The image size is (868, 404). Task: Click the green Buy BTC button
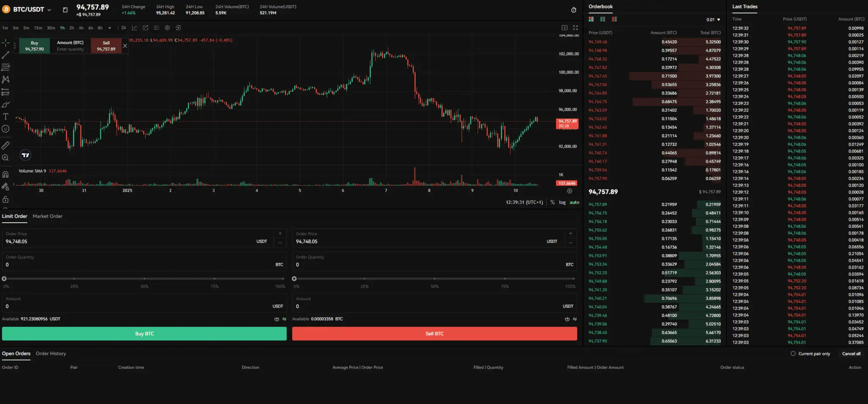click(144, 333)
